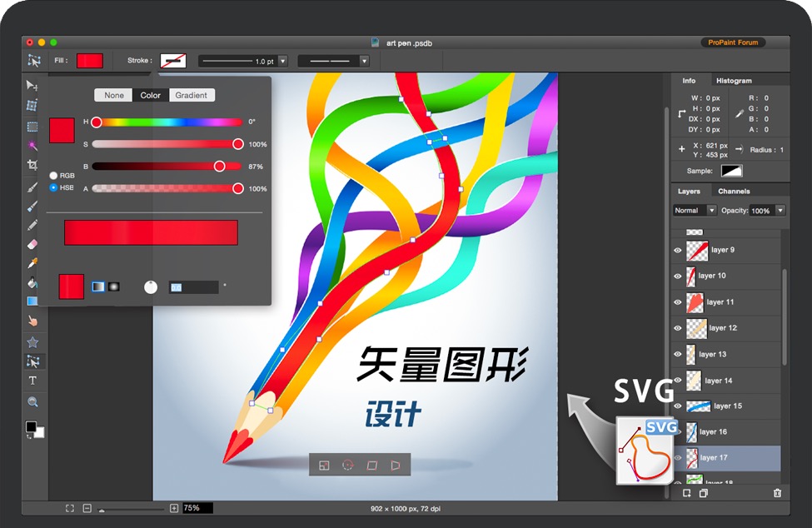Open the Histogram panel tab
This screenshot has width=812, height=528.
pos(734,81)
